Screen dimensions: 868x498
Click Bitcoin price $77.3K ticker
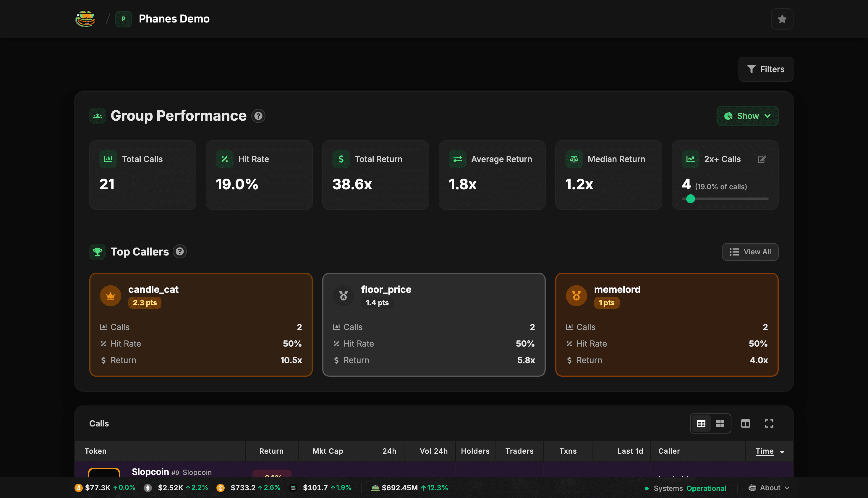(x=105, y=488)
